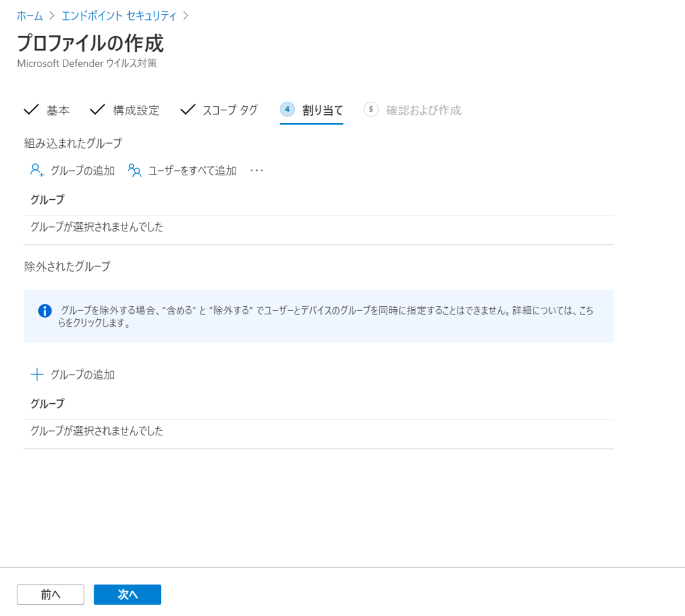Go to the スコープ タグ step tab
Viewport: 685px width, 616px height.
point(219,110)
